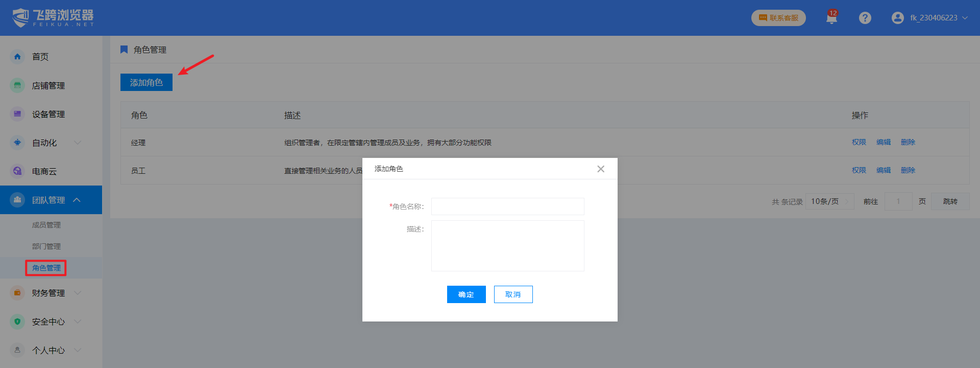Close the 添加角色 dialog
Screen dimensions: 980x368
601,169
